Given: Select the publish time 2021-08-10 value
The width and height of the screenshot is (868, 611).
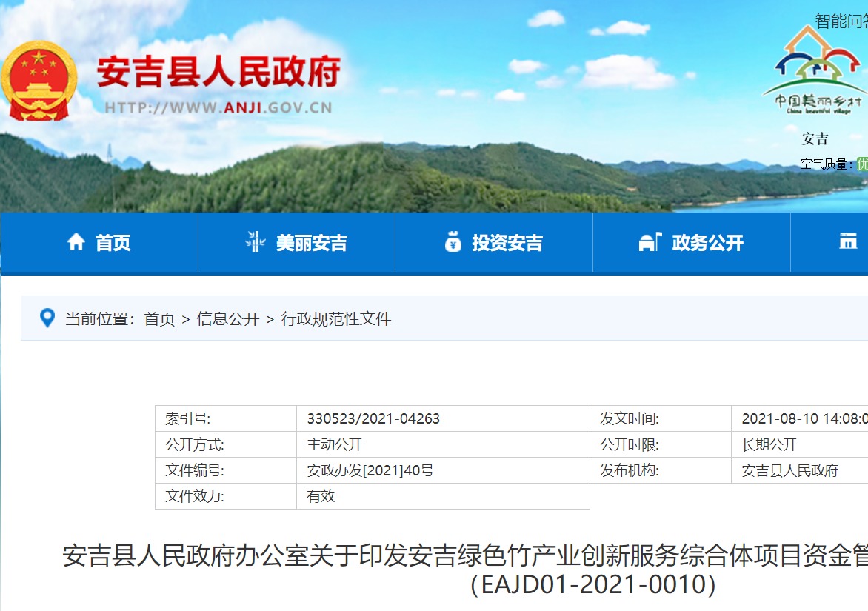Looking at the screenshot, I should point(805,418).
